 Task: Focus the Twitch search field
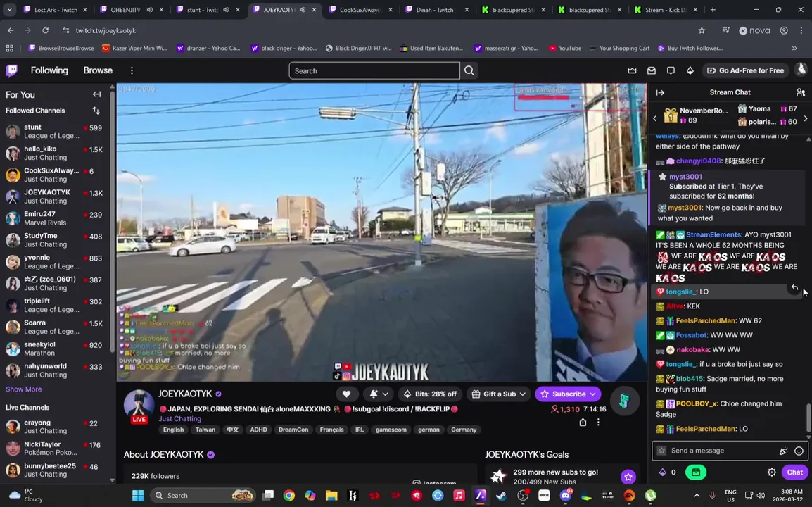(x=374, y=70)
